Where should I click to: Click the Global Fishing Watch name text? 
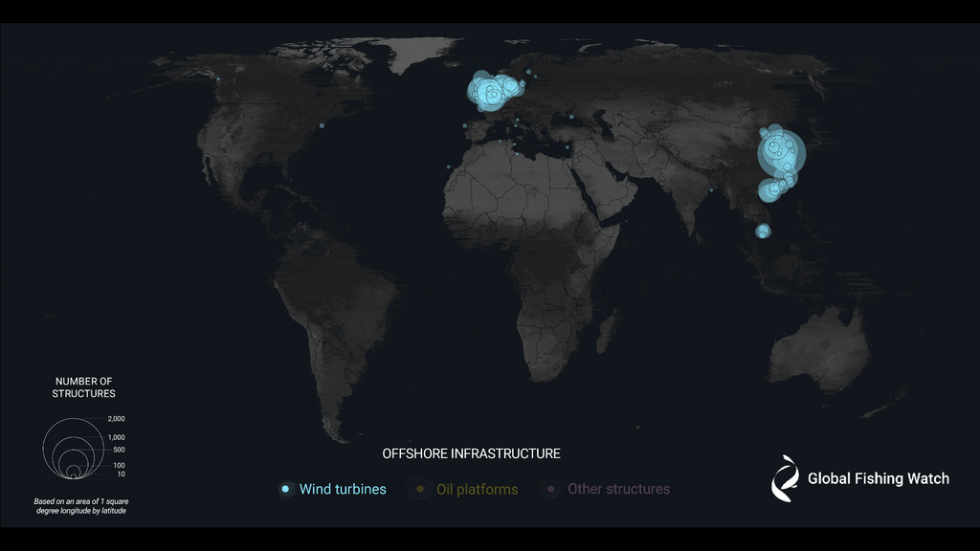(x=879, y=478)
